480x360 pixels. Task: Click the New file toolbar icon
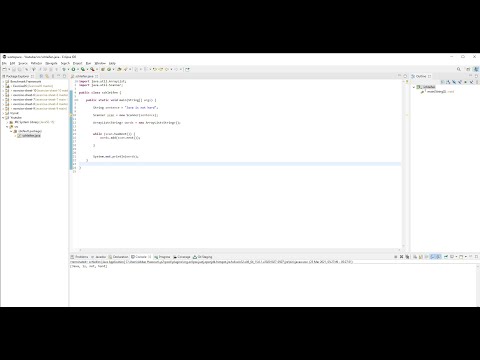pyautogui.click(x=4, y=69)
